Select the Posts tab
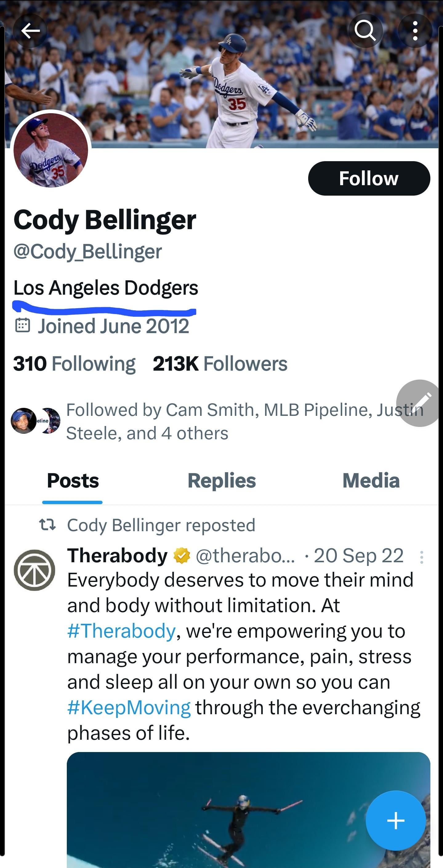The height and width of the screenshot is (868, 443). point(73,480)
